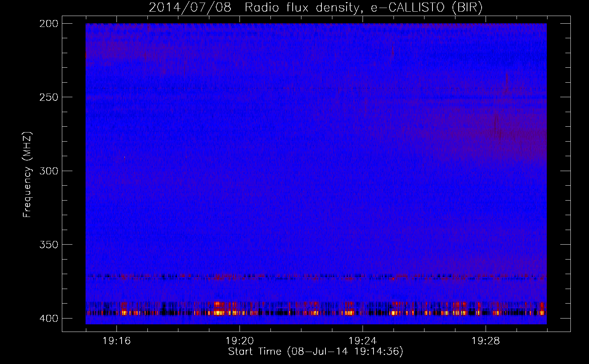
Task: Click the 19:16 time tick label
Action: point(116,341)
